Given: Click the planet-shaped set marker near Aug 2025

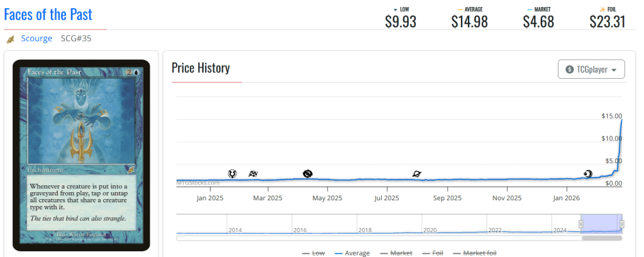Looking at the screenshot, I should [x=417, y=174].
